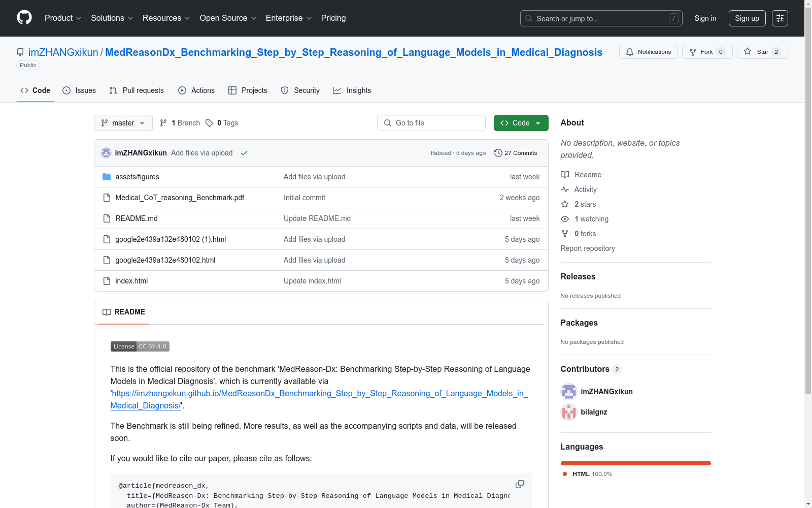Star this repository
Viewport: 812px width, 508px height.
(x=762, y=52)
